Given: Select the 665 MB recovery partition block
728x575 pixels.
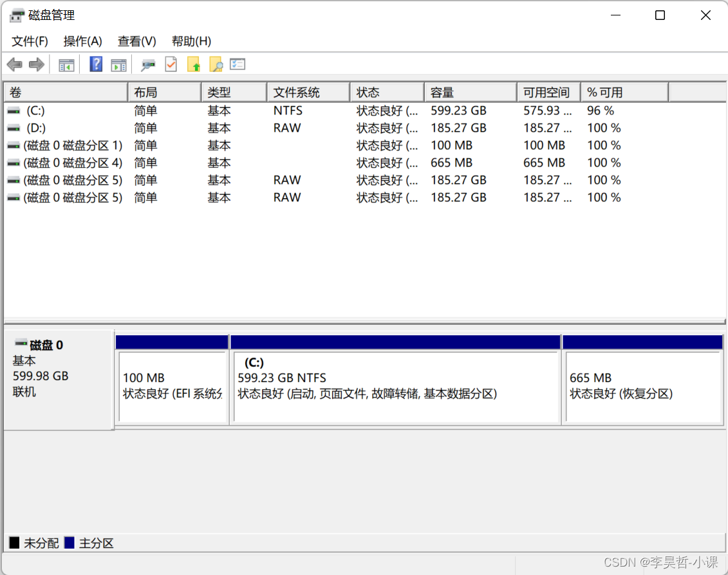Looking at the screenshot, I should pos(642,379).
